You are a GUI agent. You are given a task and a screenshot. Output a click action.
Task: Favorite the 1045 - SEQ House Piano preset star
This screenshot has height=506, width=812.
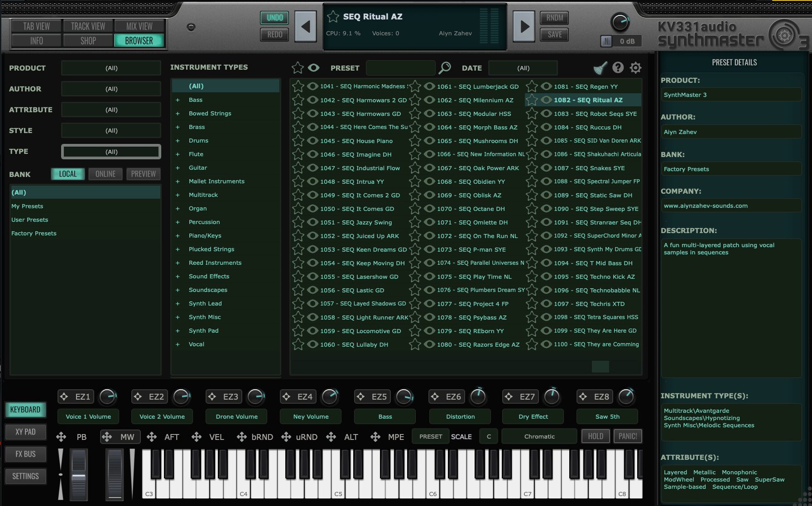(298, 141)
